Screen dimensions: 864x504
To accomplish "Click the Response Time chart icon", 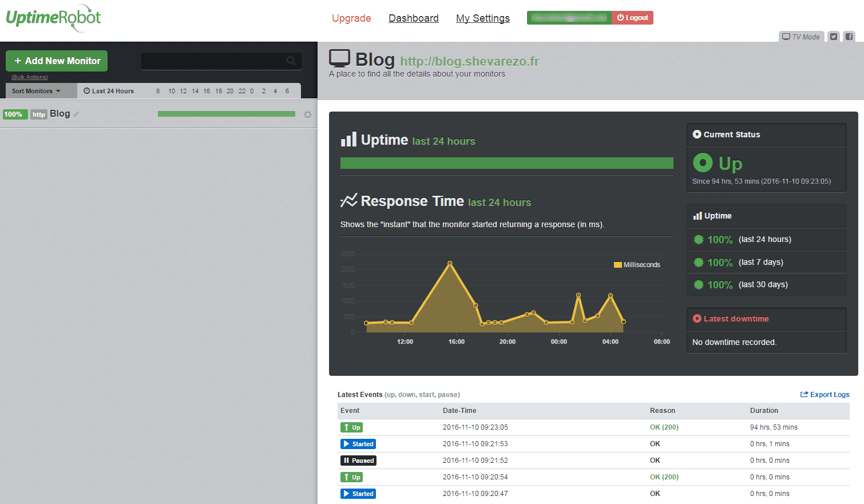I will (x=348, y=200).
